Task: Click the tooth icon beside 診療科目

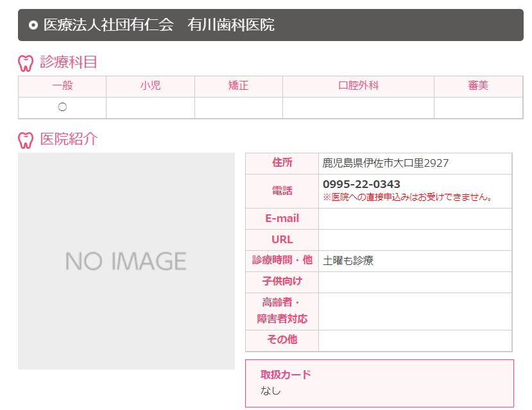Action: pyautogui.click(x=26, y=63)
